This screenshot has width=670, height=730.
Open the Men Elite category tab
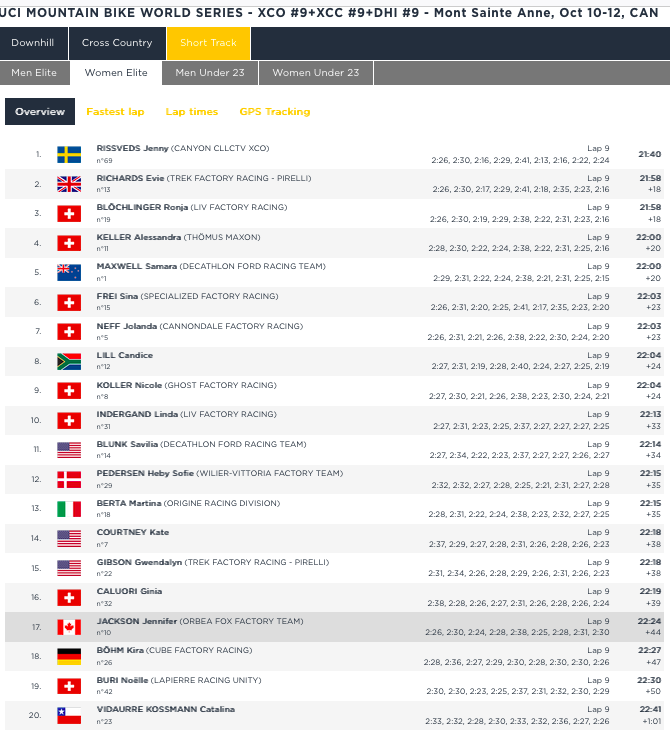coord(34,73)
